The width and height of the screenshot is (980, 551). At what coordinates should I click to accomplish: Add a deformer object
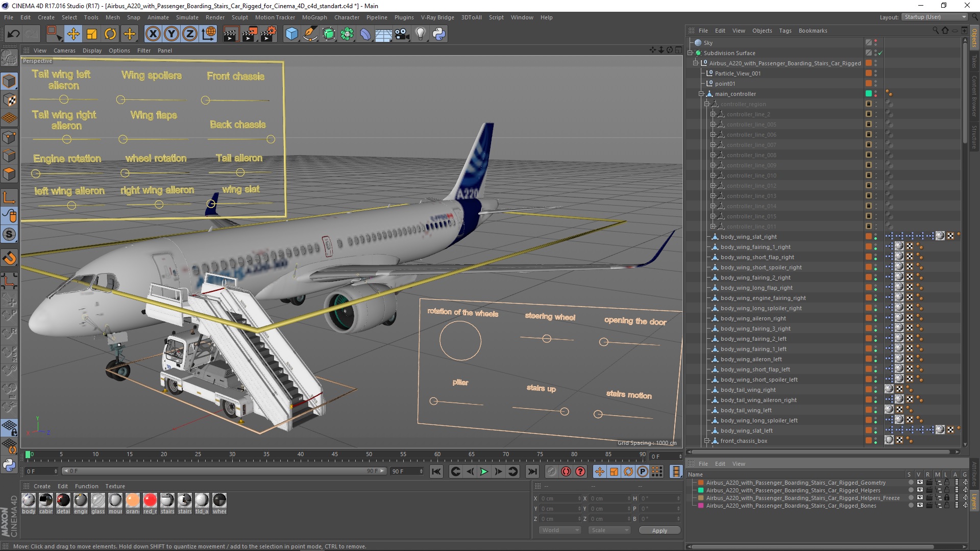tap(365, 34)
